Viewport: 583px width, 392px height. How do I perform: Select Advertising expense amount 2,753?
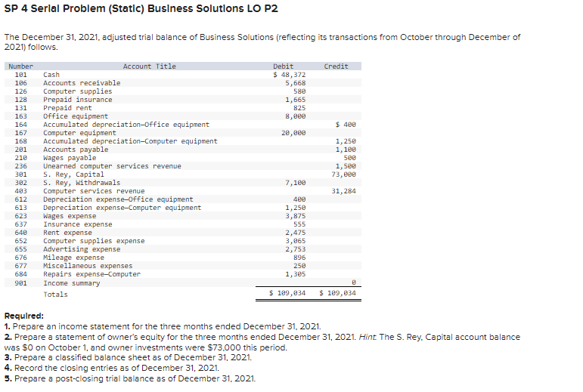(296, 249)
